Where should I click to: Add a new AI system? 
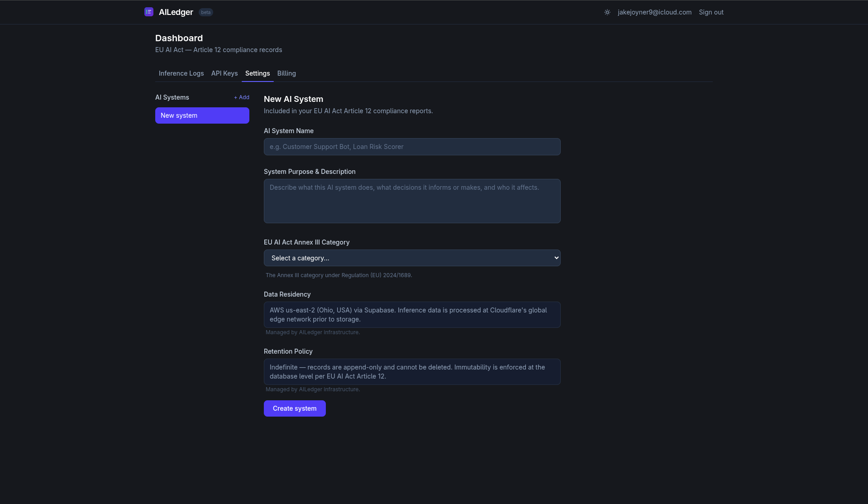[242, 97]
